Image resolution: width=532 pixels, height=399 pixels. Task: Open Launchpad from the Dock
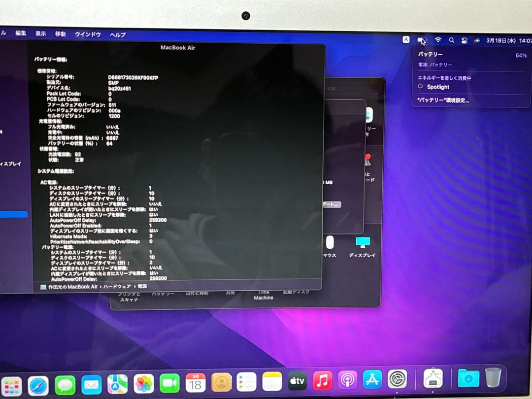pos(11,386)
